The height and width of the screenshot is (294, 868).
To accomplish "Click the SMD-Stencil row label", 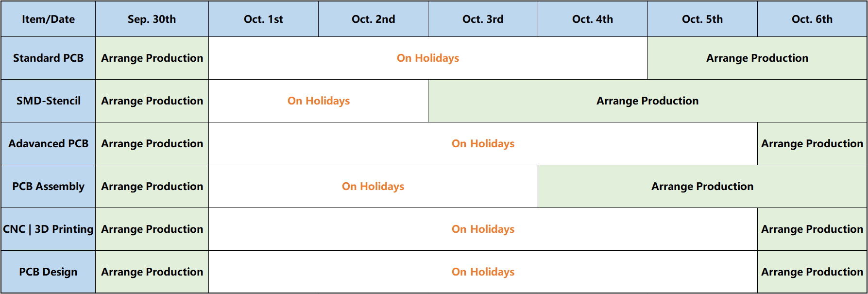I will tap(48, 101).
